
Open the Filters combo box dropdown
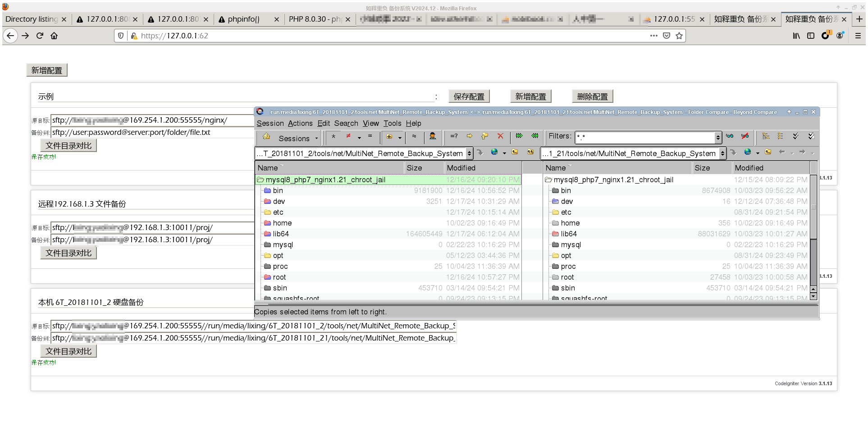pyautogui.click(x=718, y=137)
